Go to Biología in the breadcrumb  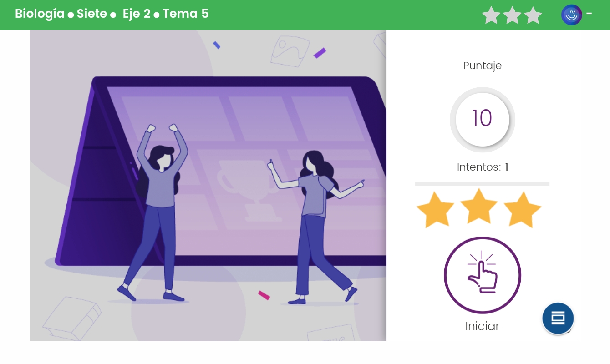click(40, 14)
